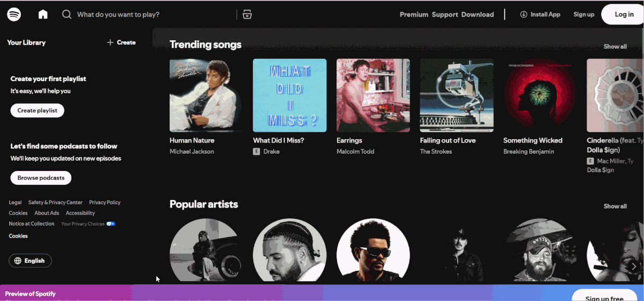Open the English language selector
The height and width of the screenshot is (301, 644).
tap(31, 261)
